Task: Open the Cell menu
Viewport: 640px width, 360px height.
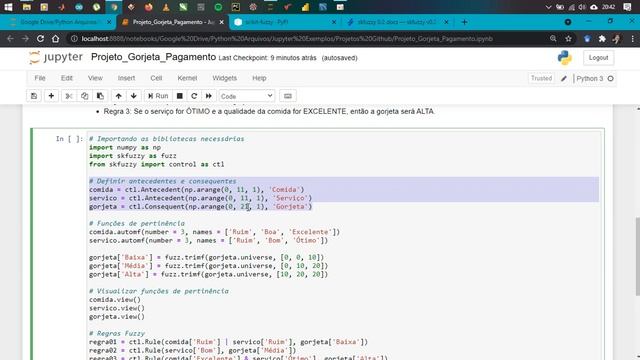Action: coord(156,78)
